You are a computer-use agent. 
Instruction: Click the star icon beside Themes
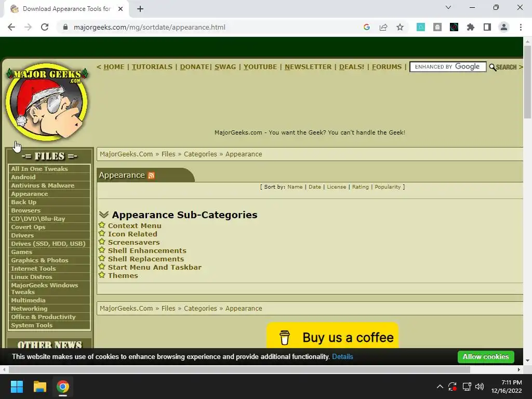102,275
